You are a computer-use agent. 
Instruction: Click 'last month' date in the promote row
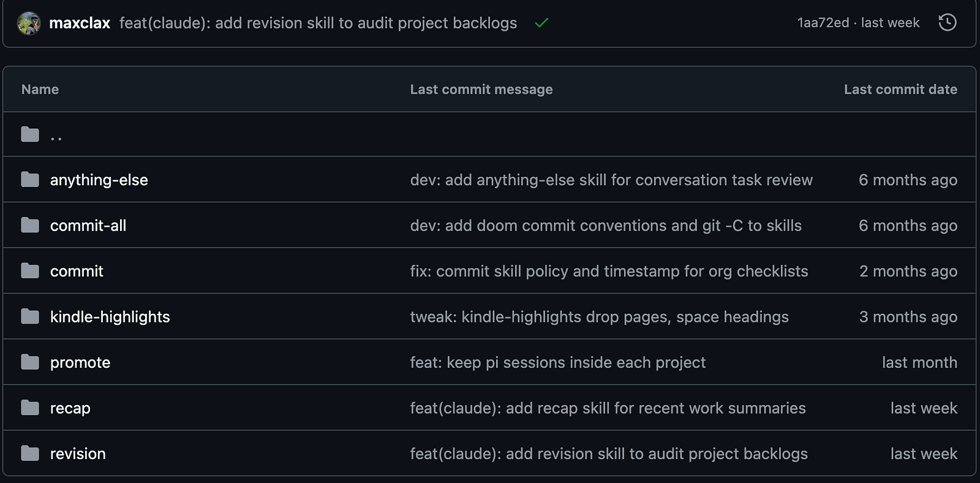(x=919, y=362)
